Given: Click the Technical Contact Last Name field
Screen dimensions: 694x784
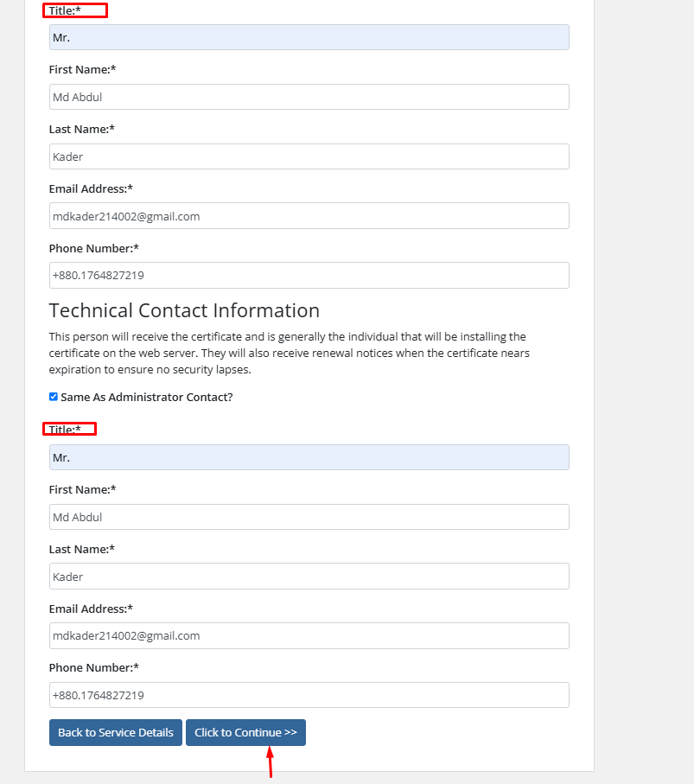Looking at the screenshot, I should [309, 577].
